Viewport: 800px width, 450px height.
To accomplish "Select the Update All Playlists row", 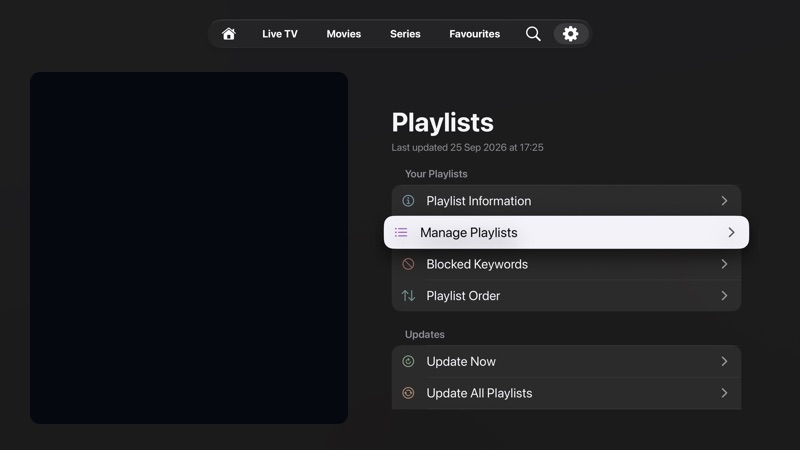I will 566,393.
